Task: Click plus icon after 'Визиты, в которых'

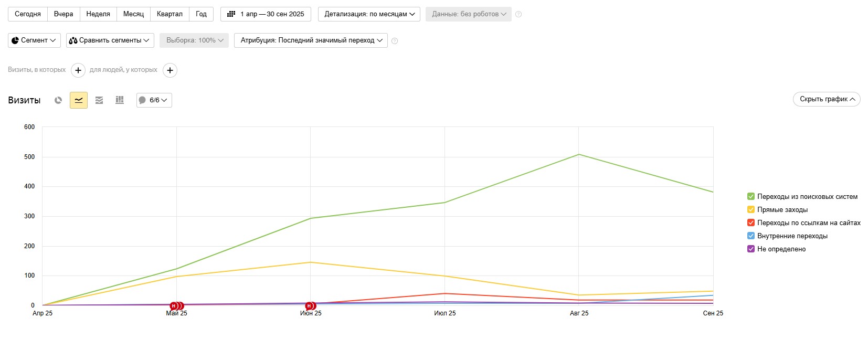Action: pyautogui.click(x=78, y=70)
